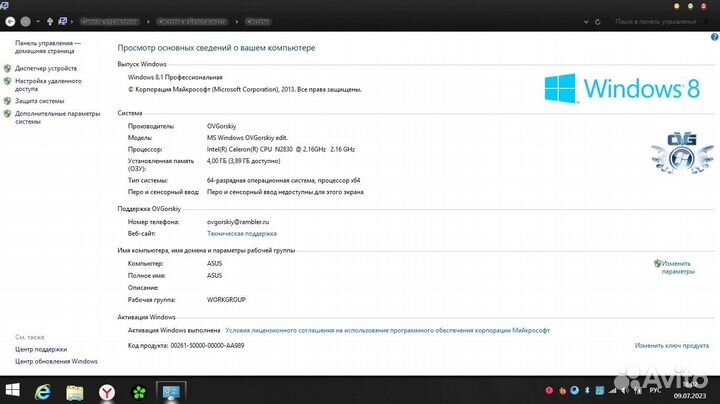The width and height of the screenshot is (720, 404).
Task: Select the System window taskbar button
Action: pyautogui.click(x=171, y=392)
